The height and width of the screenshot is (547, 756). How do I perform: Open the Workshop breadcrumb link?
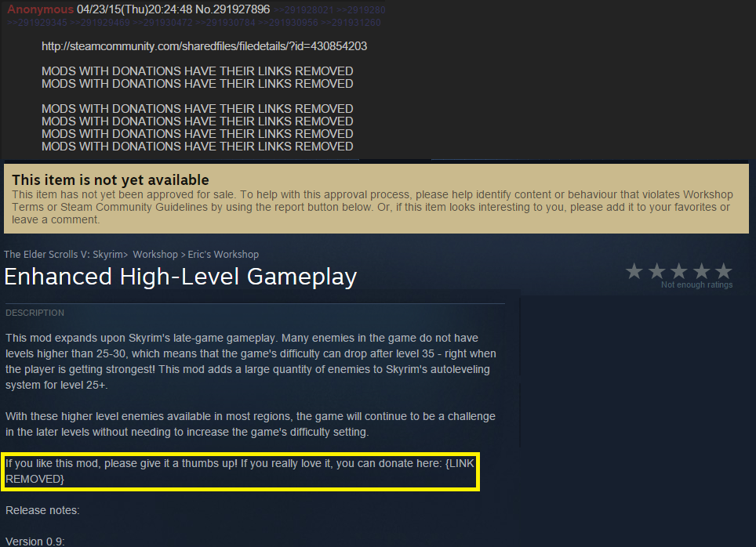coord(155,255)
